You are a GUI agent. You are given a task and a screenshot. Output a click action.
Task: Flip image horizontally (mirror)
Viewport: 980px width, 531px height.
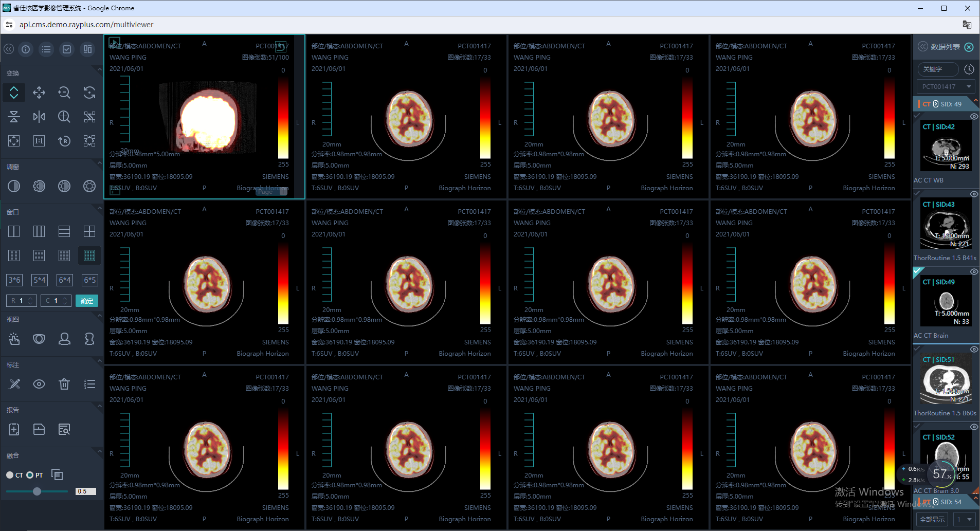pyautogui.click(x=39, y=117)
